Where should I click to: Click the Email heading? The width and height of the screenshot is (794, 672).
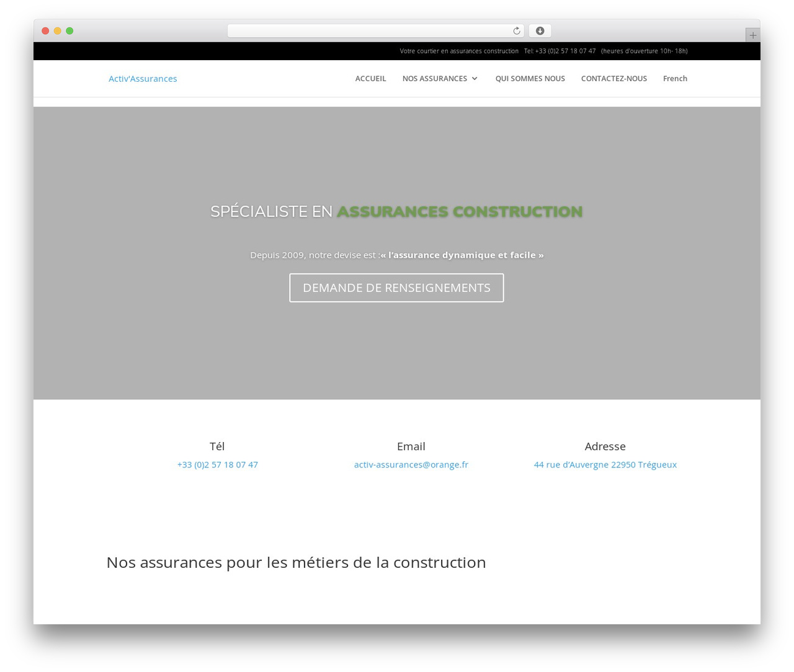pos(411,446)
